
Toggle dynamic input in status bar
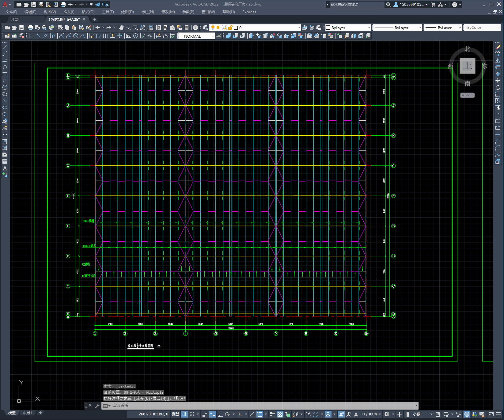click(x=213, y=414)
